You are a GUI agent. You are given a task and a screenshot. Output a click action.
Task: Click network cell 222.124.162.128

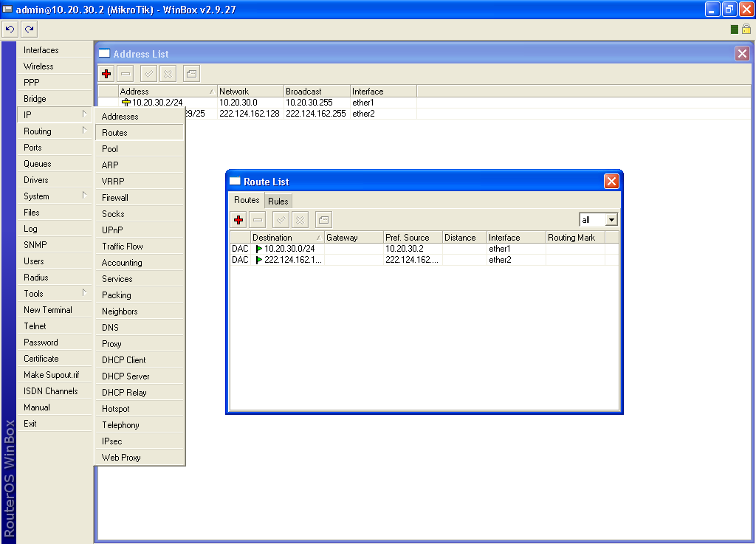[x=250, y=114]
